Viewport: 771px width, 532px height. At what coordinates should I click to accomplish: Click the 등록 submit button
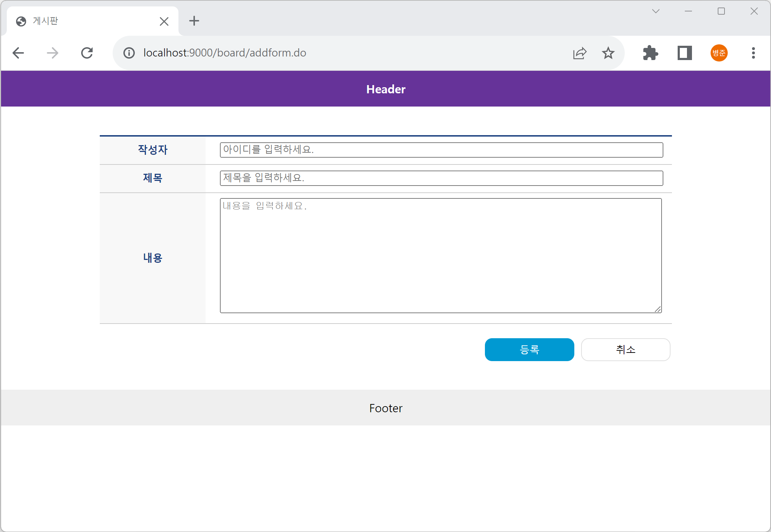pos(529,349)
